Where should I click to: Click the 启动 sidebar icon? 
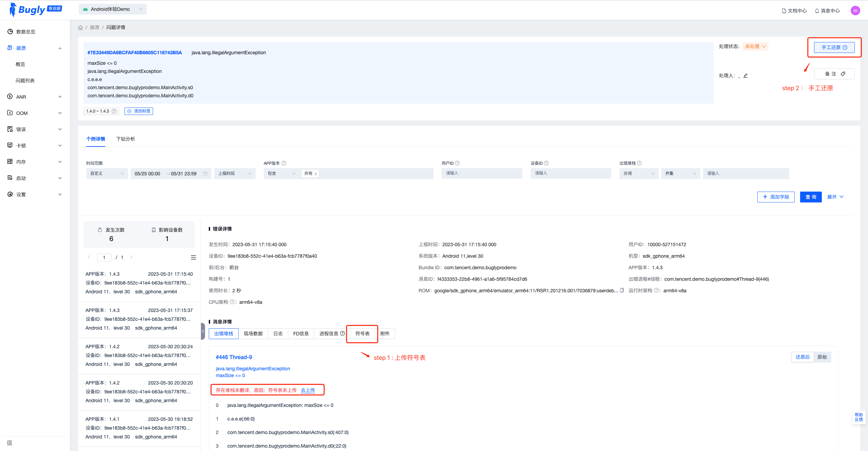click(10, 178)
